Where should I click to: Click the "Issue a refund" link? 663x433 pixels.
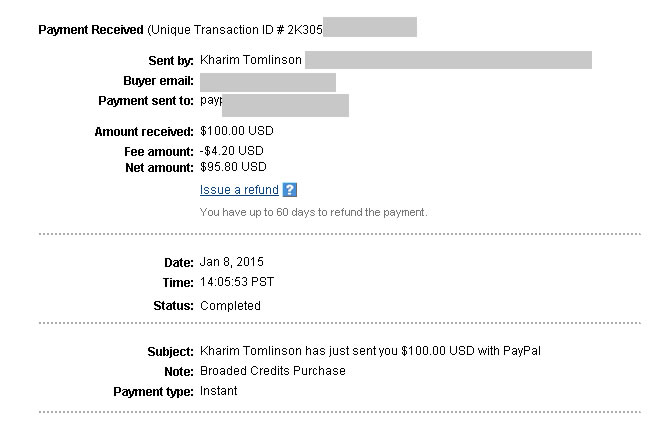[239, 190]
